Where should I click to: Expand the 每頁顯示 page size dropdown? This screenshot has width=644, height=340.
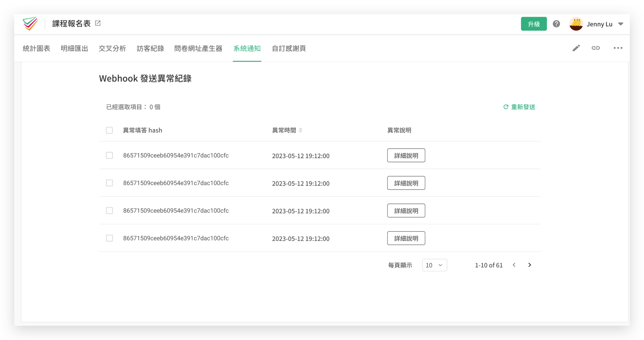[434, 265]
